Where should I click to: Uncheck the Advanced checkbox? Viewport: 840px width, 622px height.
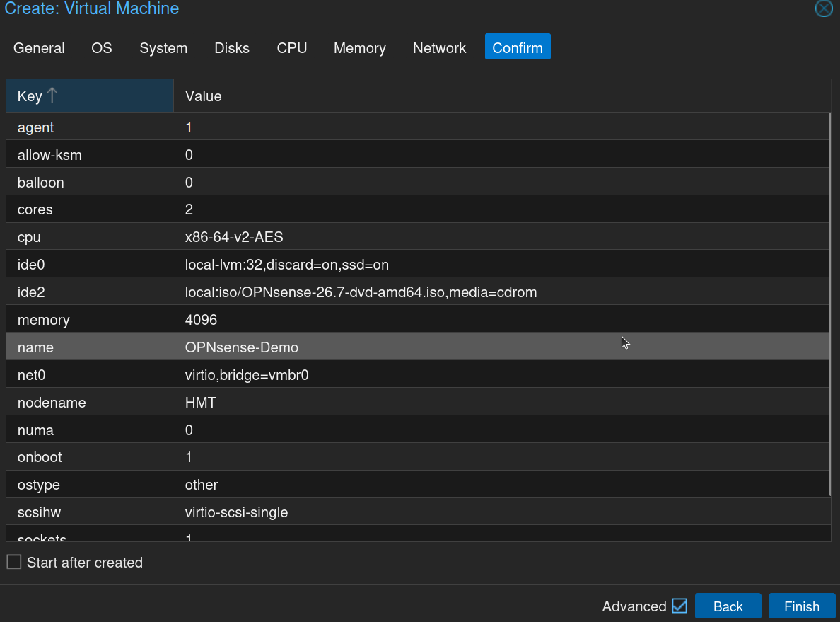click(679, 606)
